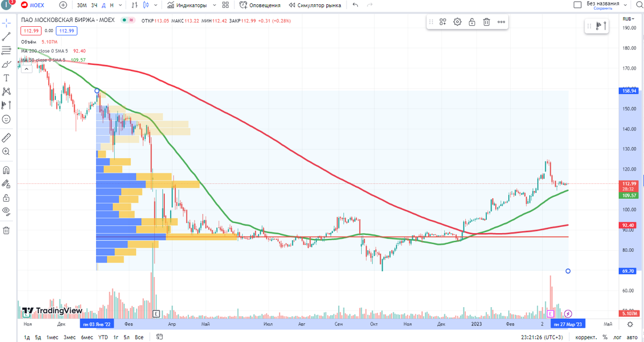Select the Д daily timeframe
The height and width of the screenshot is (342, 644).
(104, 5)
